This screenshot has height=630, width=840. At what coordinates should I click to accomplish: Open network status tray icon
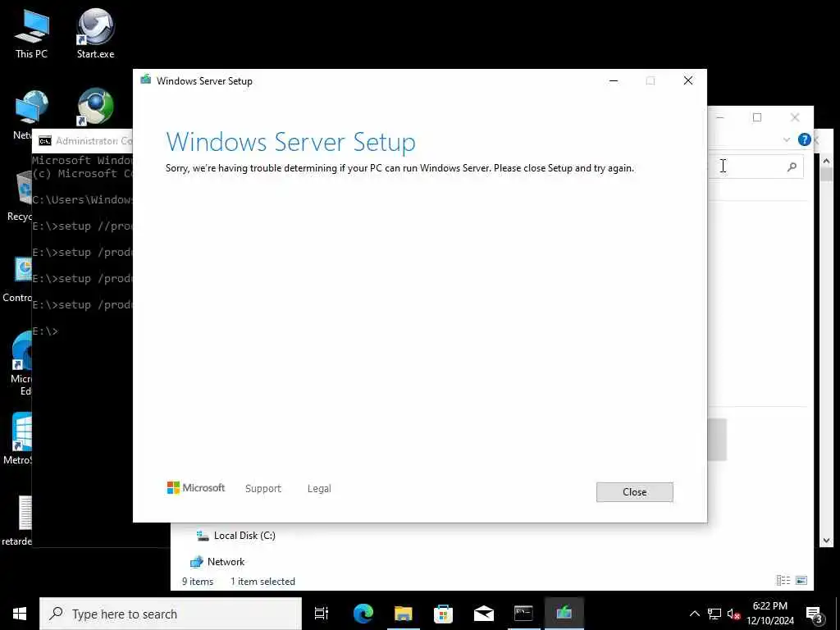(714, 614)
